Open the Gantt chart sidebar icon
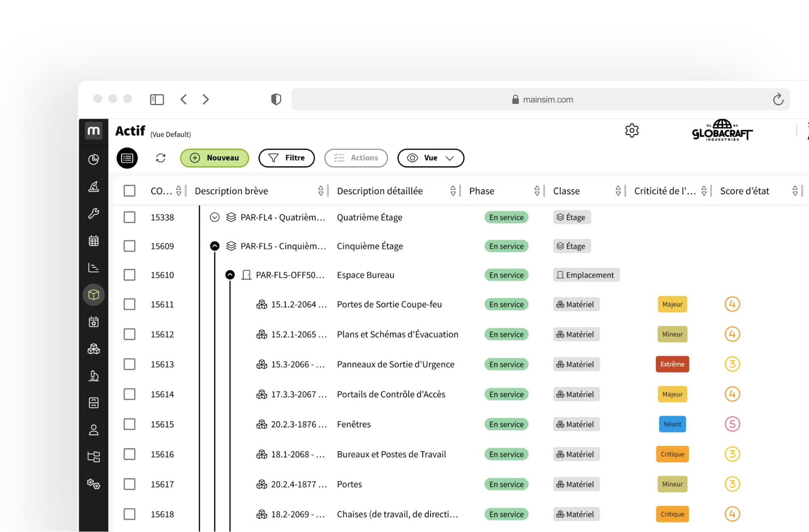The image size is (809, 532). click(93, 267)
